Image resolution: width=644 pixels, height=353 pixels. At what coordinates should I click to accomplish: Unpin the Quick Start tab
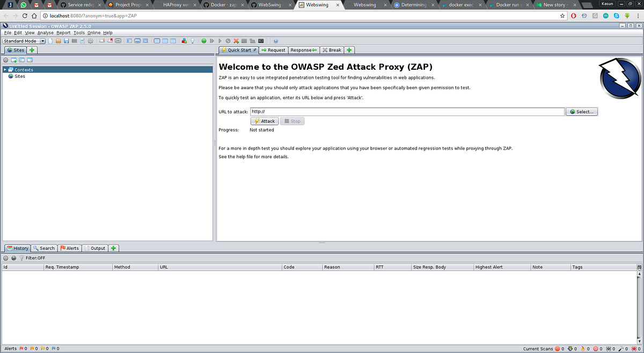pyautogui.click(x=254, y=50)
